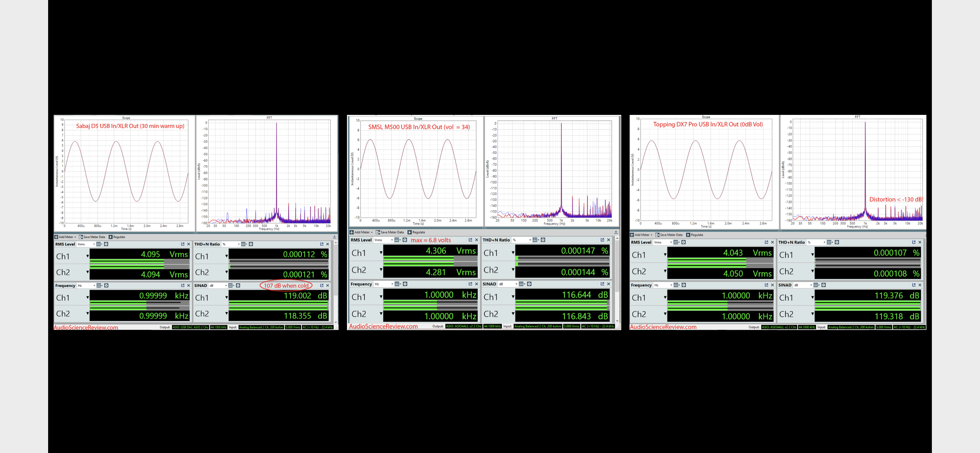The height and width of the screenshot is (453, 980).
Task: Open SINAD meter settings gear in Sabaj D5 panel
Action: [238, 286]
